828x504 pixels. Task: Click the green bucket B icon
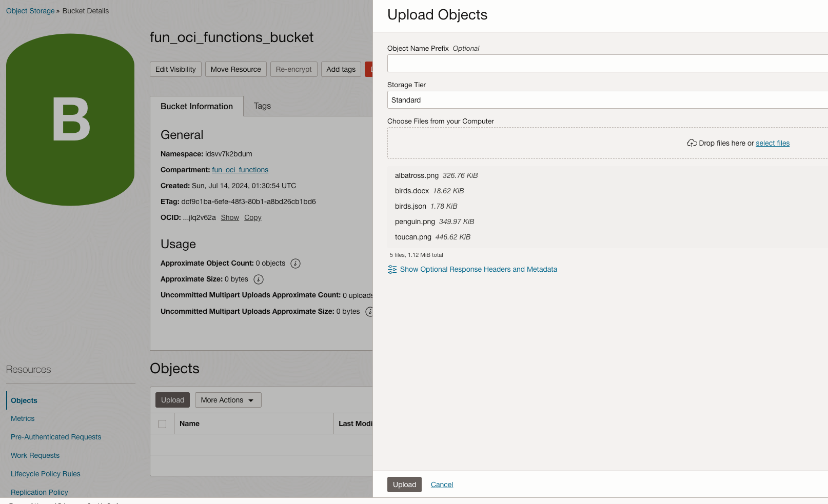(x=70, y=120)
